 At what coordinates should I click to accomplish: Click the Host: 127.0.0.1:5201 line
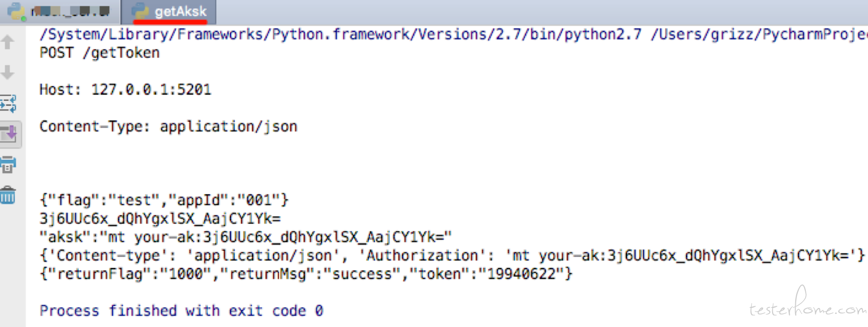click(x=125, y=89)
